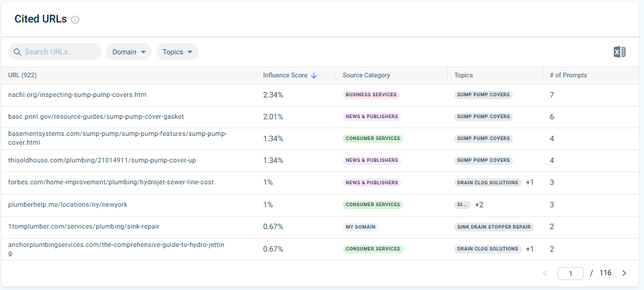
Task: Click the Excel export icon
Action: 619,52
